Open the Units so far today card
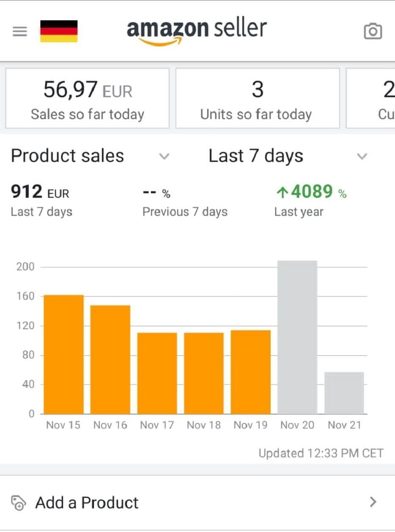This screenshot has height=532, width=395. coord(257,98)
